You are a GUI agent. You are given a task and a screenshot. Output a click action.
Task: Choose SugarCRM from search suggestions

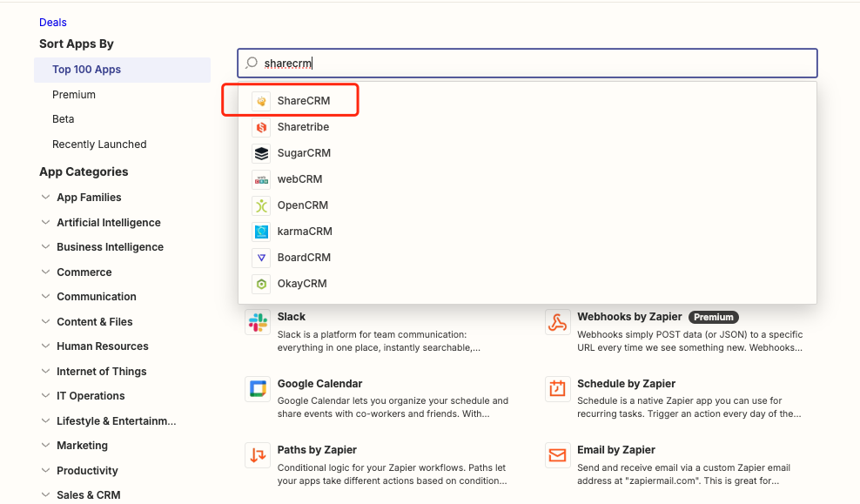click(527, 153)
